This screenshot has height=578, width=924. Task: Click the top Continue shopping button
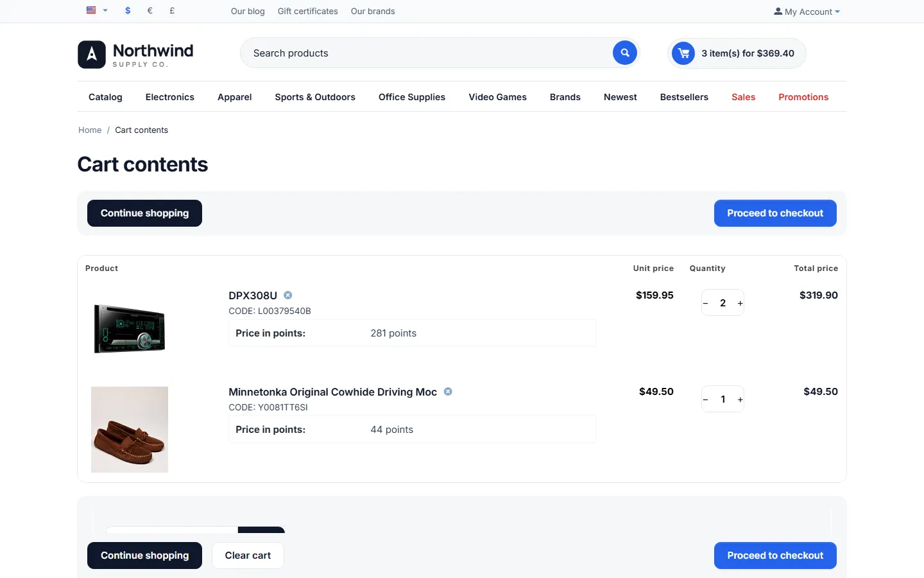point(145,213)
